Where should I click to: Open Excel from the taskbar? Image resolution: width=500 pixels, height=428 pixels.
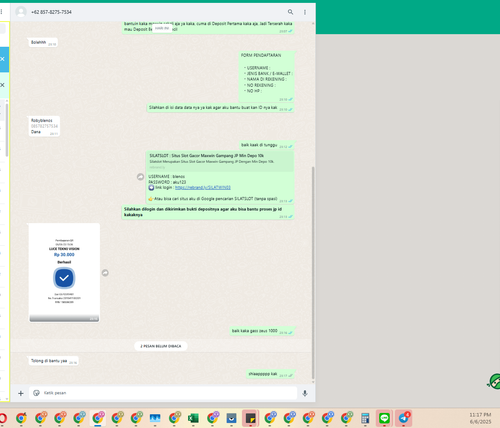tap(193, 418)
